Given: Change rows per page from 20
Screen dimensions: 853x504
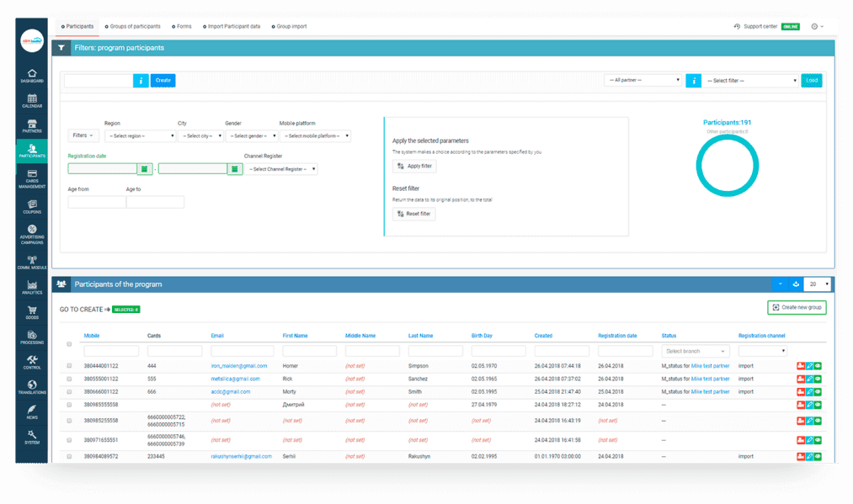Looking at the screenshot, I should (x=818, y=284).
